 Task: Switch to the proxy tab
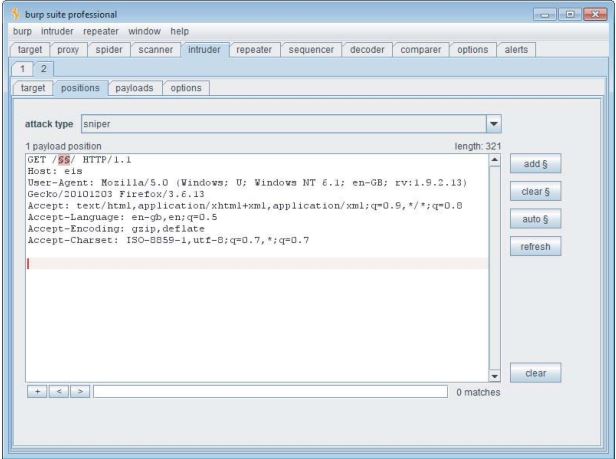point(68,50)
